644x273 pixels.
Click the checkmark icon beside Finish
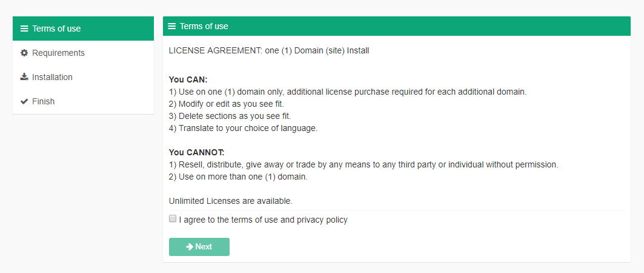pyautogui.click(x=24, y=101)
